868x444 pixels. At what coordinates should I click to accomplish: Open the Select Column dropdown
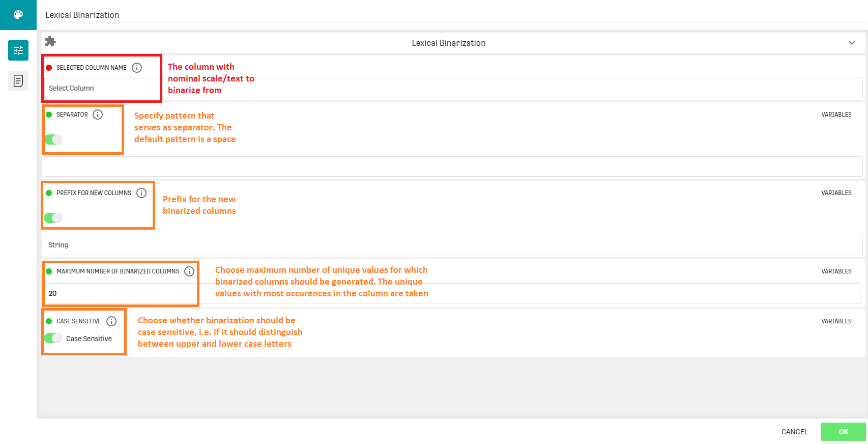453,88
